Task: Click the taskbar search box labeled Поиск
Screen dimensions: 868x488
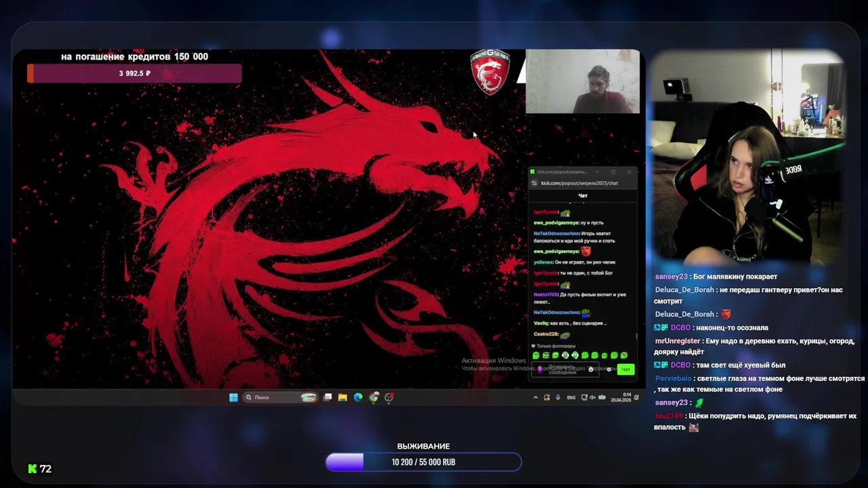Action: [281, 397]
